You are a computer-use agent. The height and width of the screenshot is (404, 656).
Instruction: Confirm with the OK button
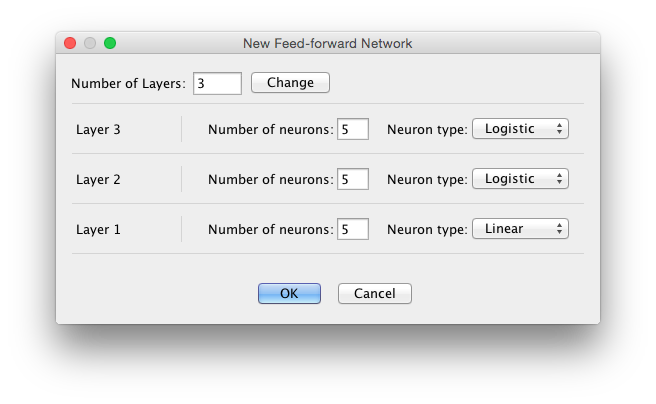[x=289, y=293]
